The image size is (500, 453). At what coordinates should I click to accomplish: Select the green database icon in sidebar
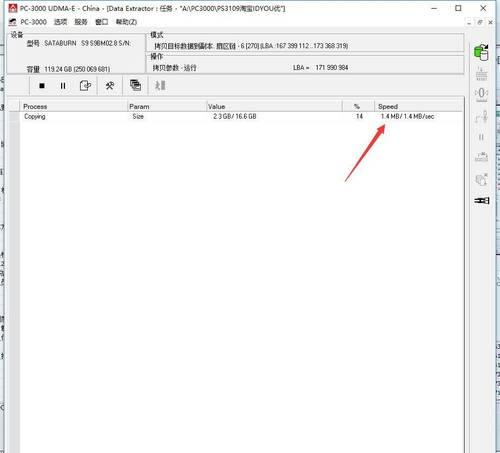point(482,52)
